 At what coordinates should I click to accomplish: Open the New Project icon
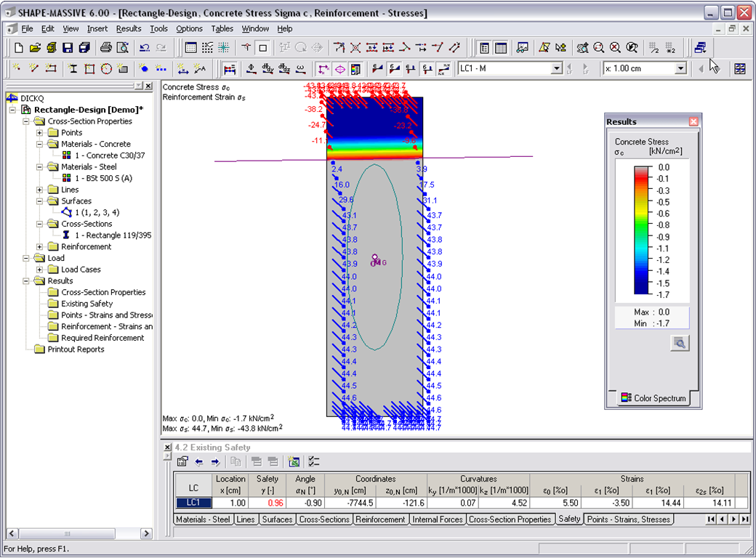pyautogui.click(x=18, y=47)
